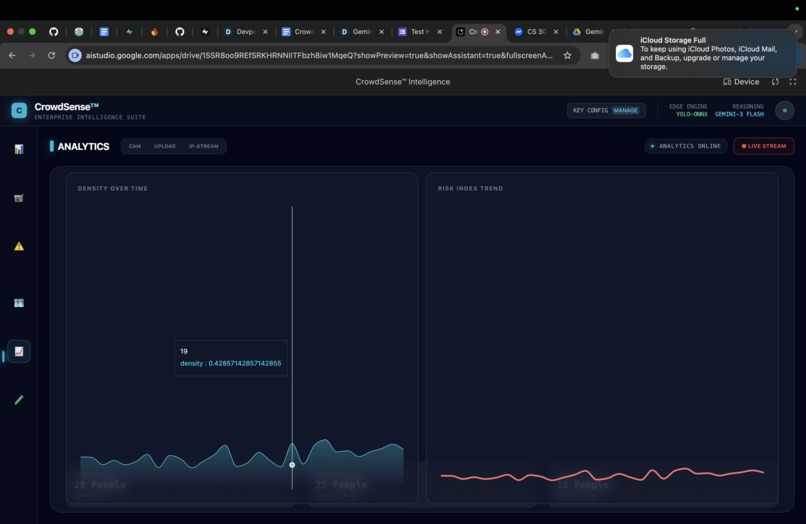Click the CrowdSense Intelligence preview title
806x524 pixels.
(402, 82)
